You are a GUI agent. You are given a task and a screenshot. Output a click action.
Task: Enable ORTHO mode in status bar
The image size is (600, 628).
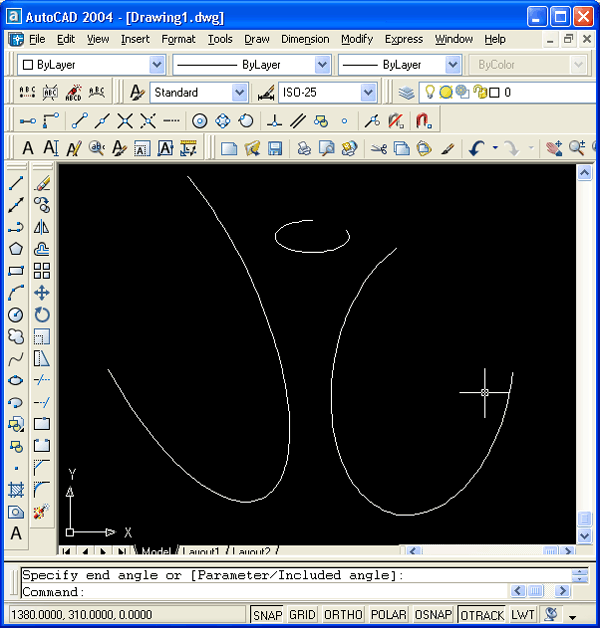point(343,615)
